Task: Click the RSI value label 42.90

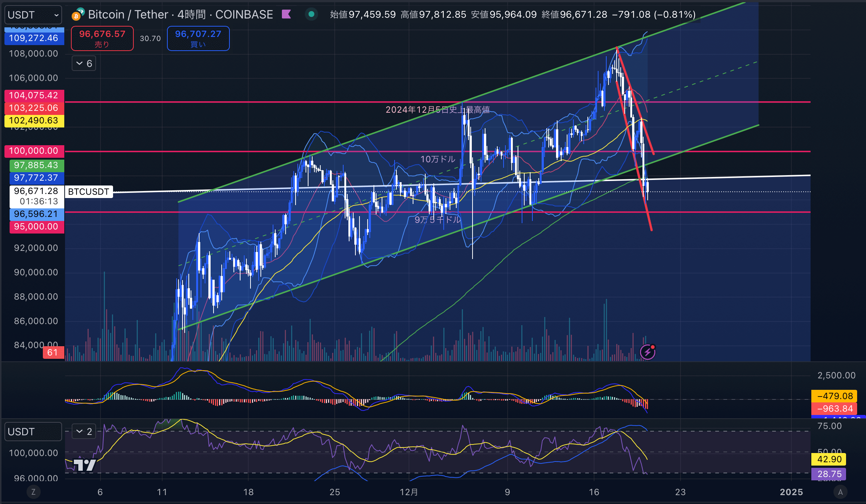Action: tap(829, 459)
